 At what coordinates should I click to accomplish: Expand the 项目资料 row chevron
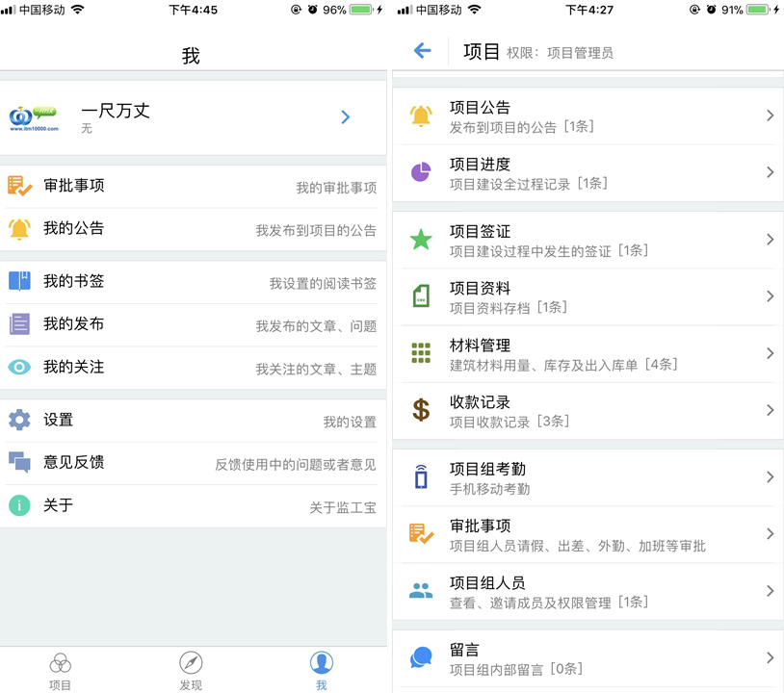[770, 296]
